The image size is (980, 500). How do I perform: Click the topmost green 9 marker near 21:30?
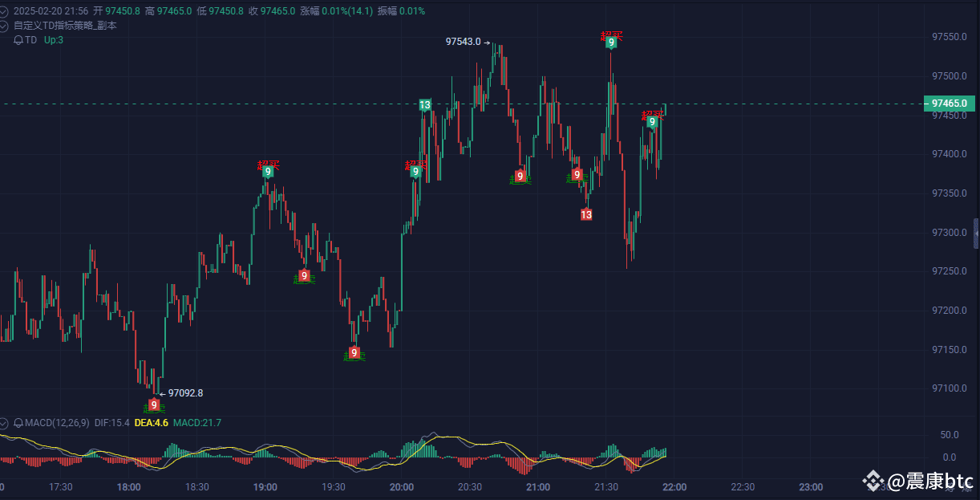click(x=611, y=42)
